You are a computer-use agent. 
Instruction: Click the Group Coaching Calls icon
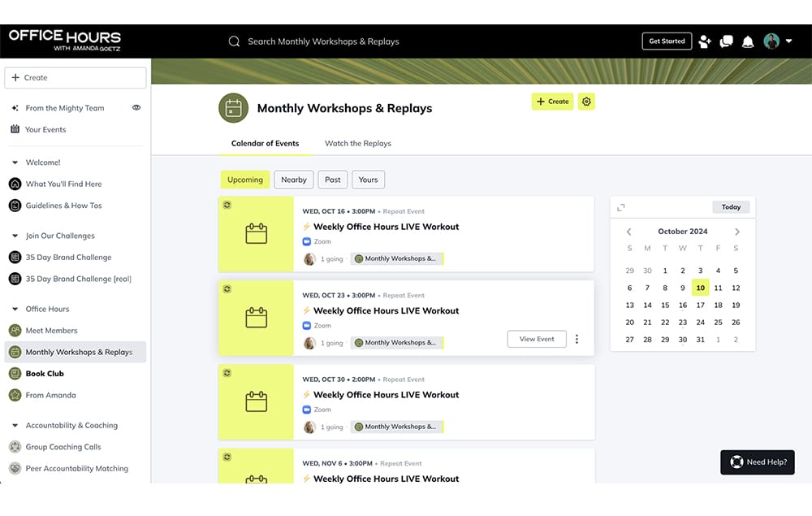[15, 447]
